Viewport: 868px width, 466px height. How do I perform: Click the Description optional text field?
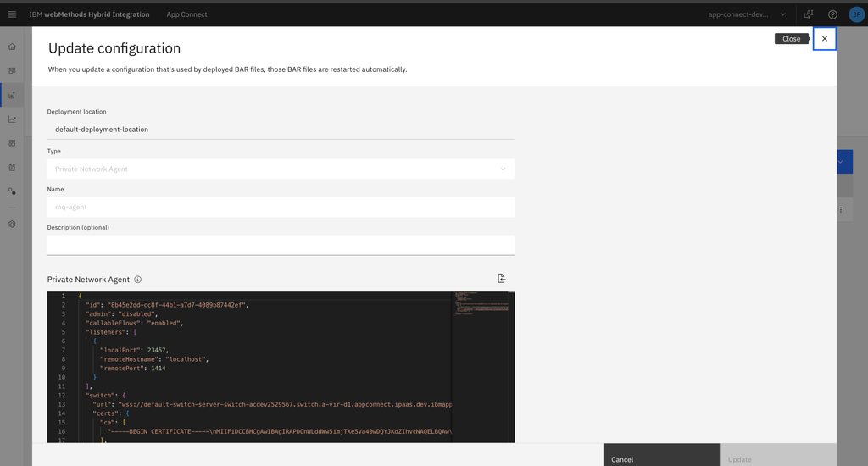click(x=281, y=245)
